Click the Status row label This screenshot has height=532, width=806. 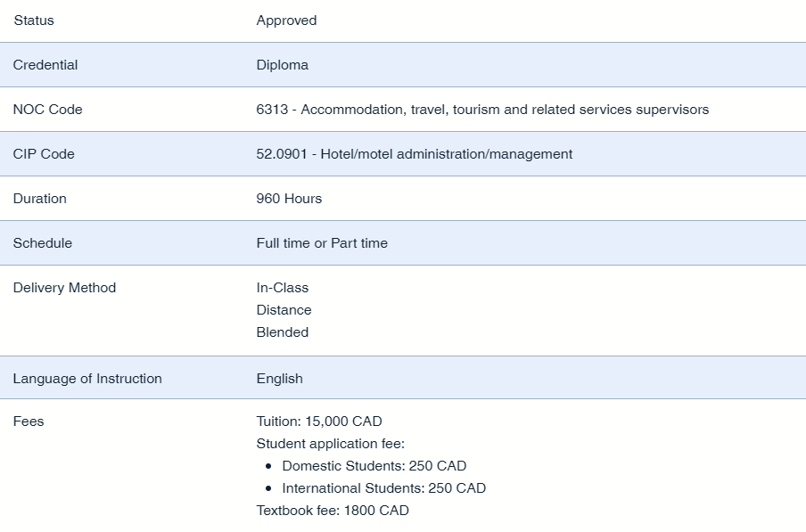pos(34,20)
